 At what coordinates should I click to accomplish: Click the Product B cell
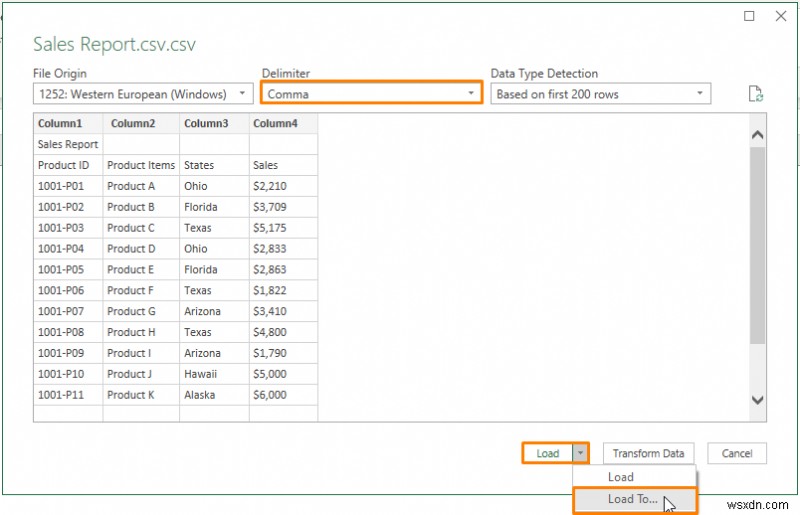141,207
